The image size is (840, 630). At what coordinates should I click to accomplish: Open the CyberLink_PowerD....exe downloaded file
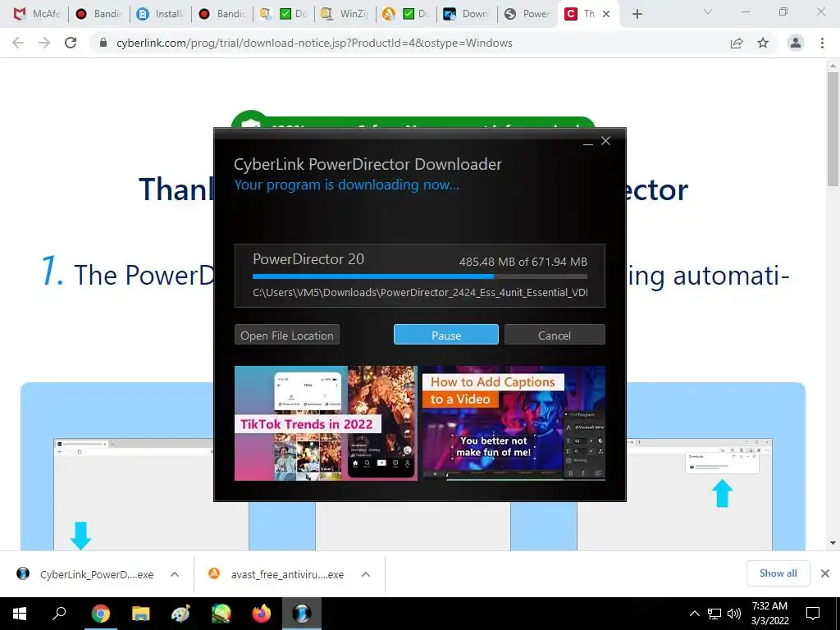(85, 574)
